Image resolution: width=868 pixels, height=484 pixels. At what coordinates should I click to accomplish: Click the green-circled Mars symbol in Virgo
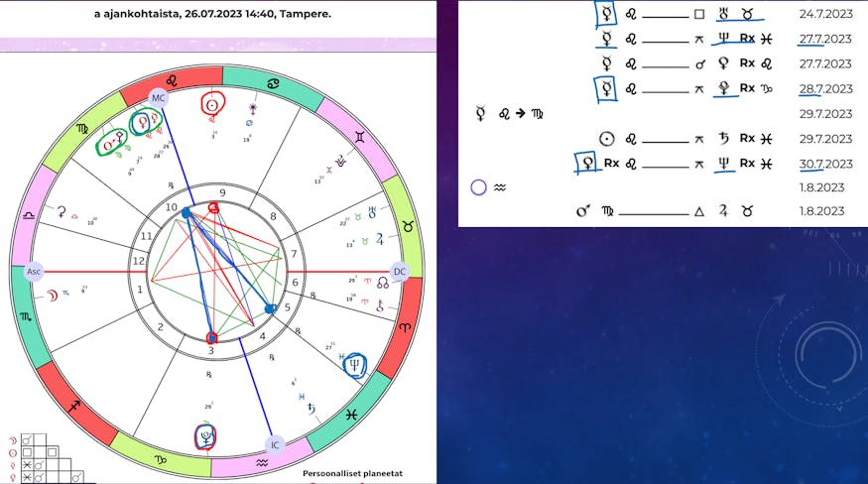click(110, 144)
